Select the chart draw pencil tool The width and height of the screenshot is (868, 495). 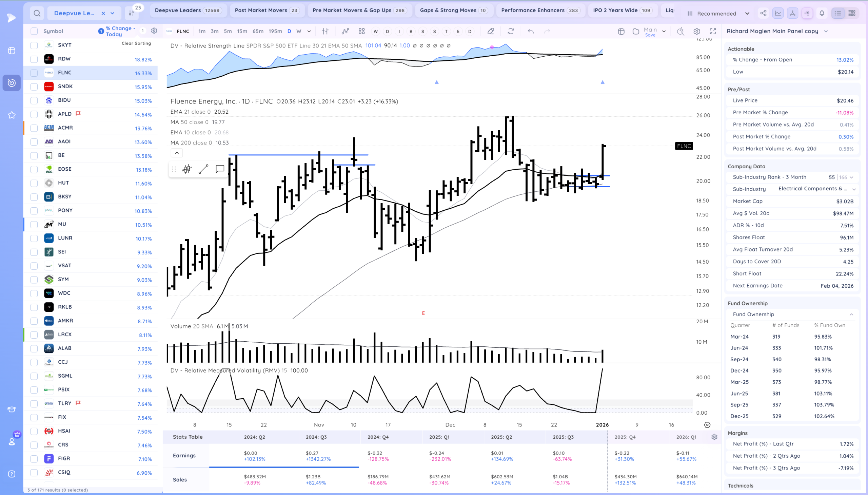click(x=491, y=31)
